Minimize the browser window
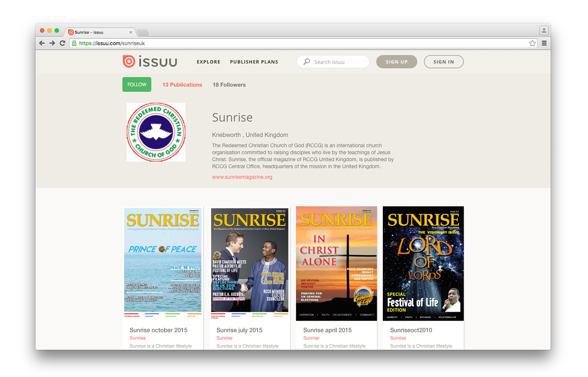 (x=49, y=31)
